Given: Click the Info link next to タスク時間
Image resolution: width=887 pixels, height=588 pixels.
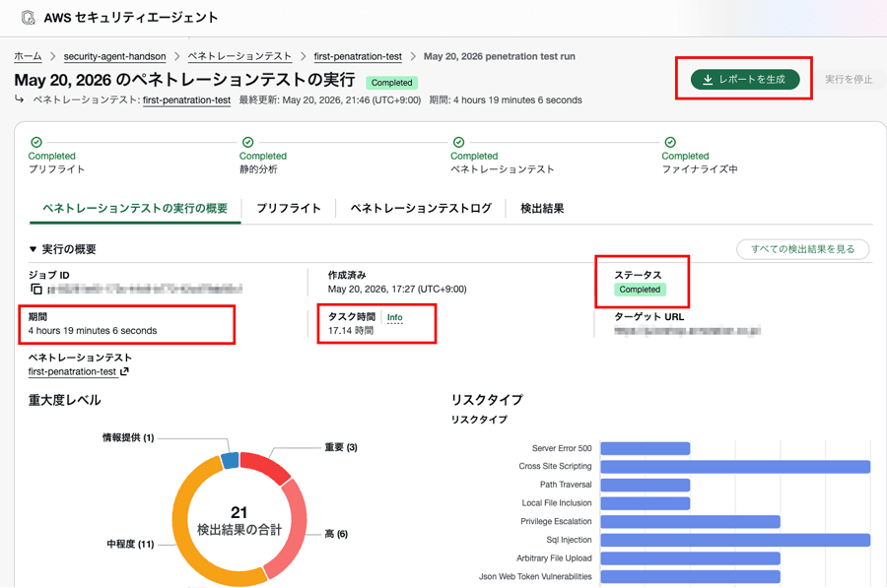Looking at the screenshot, I should click(x=395, y=318).
